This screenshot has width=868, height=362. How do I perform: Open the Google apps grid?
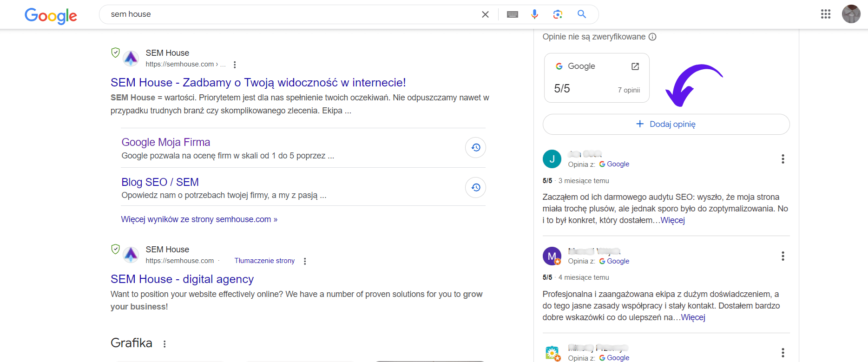tap(826, 14)
